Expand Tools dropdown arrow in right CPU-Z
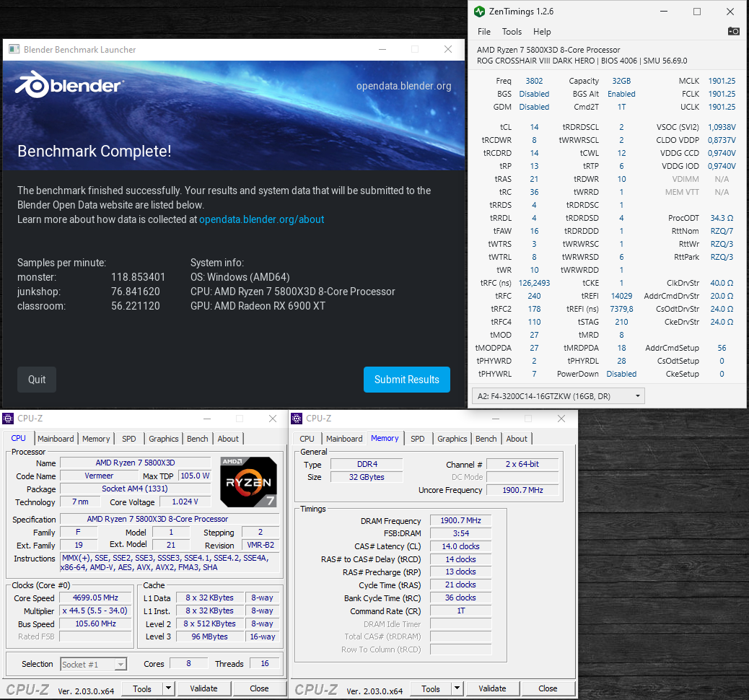Screen dimensions: 749x700 [x=457, y=688]
